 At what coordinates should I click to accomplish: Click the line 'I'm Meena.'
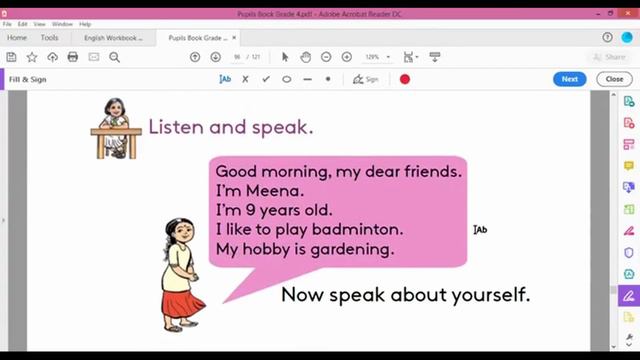[260, 191]
